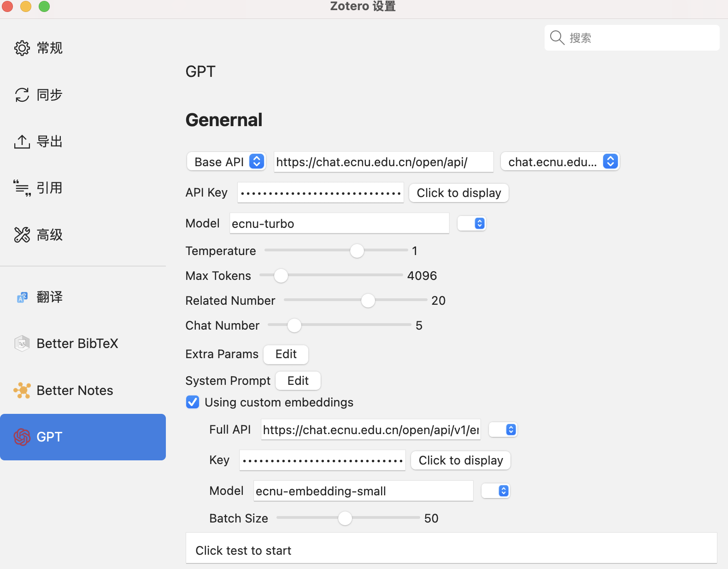728x569 pixels.
Task: Open the Sync pane via its arrows icon
Action: pyautogui.click(x=22, y=95)
